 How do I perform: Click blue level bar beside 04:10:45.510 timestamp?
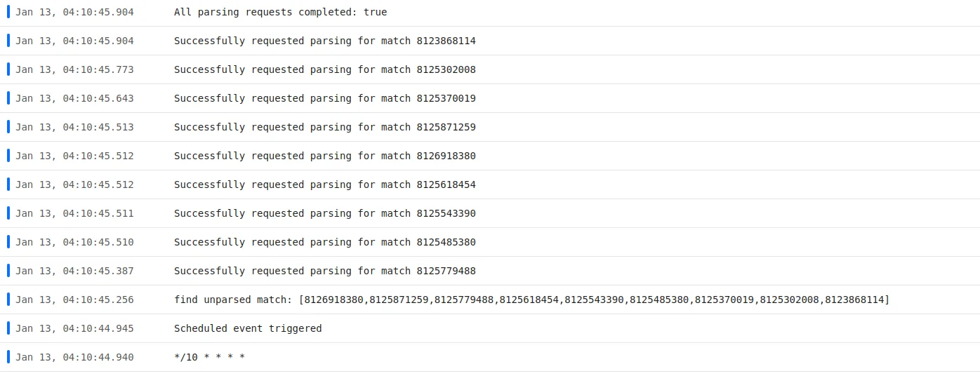pos(8,241)
